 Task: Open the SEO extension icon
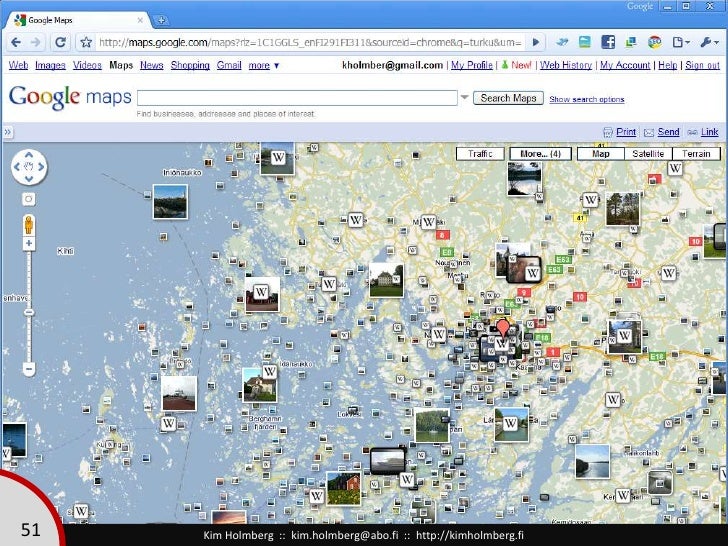tap(655, 42)
